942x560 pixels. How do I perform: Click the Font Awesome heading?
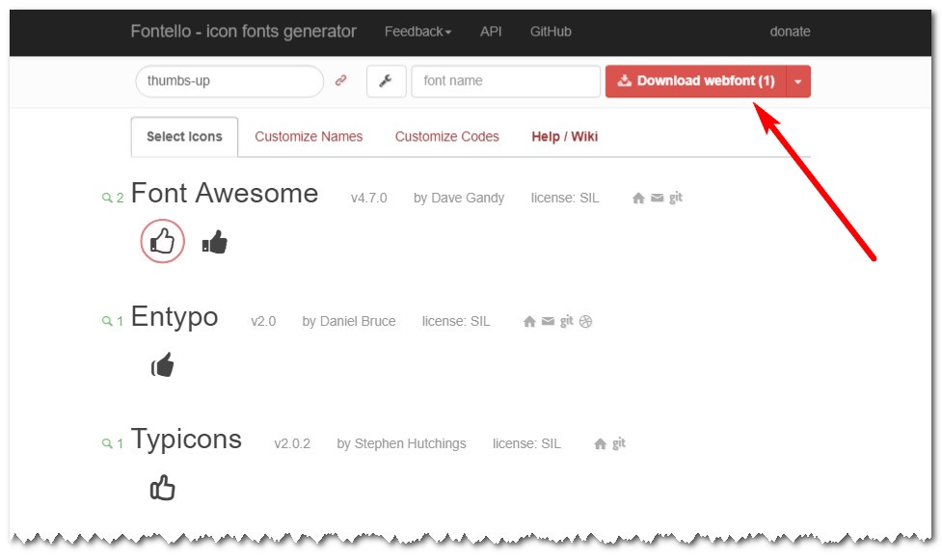(225, 194)
